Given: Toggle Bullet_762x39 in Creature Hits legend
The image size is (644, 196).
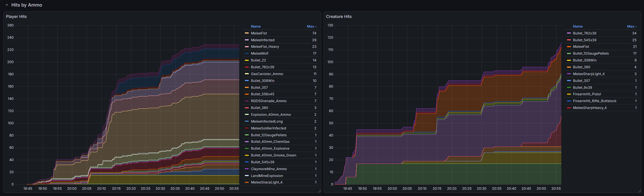Looking at the screenshot, I should click(x=585, y=33).
